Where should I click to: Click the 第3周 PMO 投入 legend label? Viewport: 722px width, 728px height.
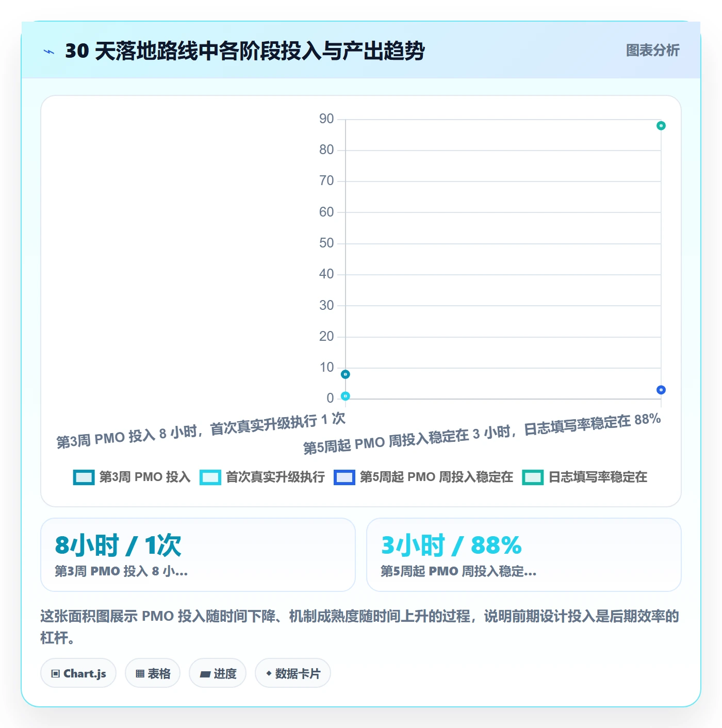click(x=145, y=477)
